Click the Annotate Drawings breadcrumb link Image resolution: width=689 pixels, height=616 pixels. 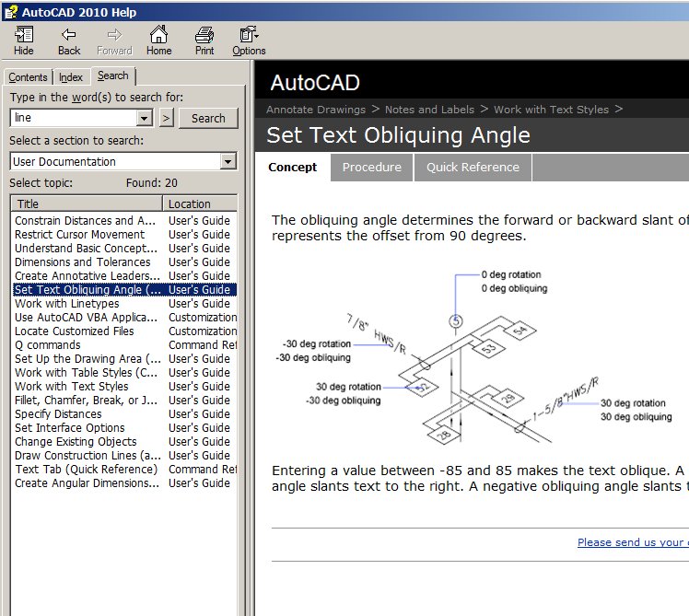coord(316,110)
